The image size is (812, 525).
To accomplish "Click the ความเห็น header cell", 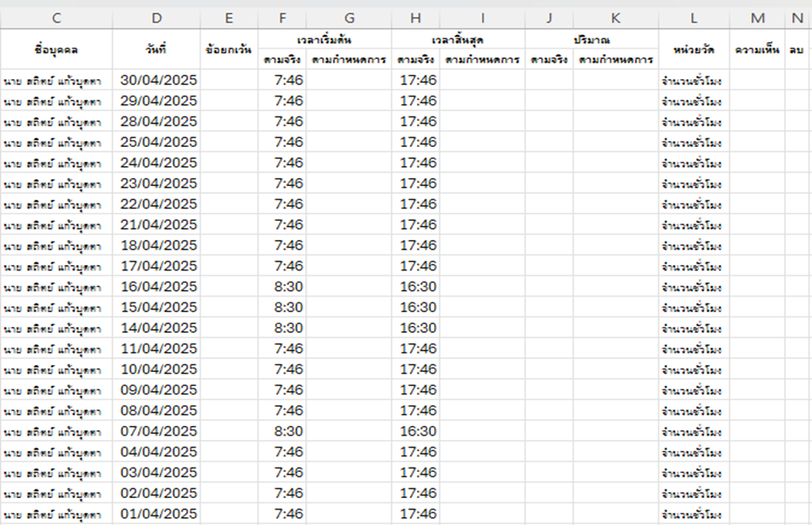I will pos(757,50).
